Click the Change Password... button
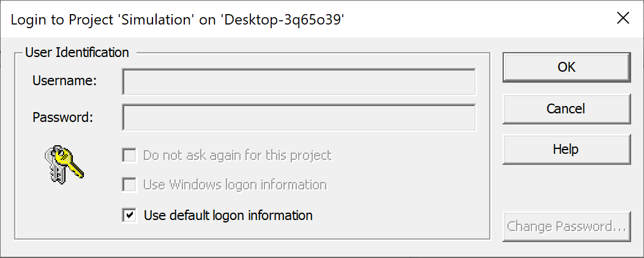This screenshot has width=644, height=258. click(566, 227)
